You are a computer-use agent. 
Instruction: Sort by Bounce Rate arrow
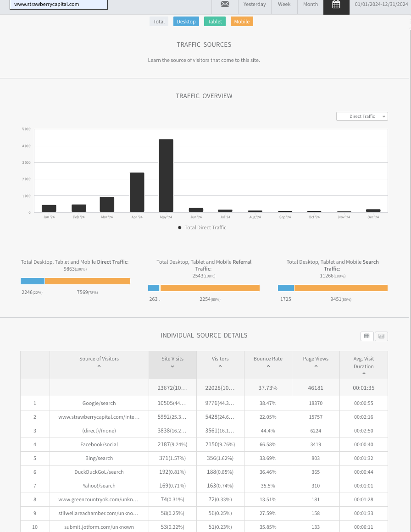268,366
